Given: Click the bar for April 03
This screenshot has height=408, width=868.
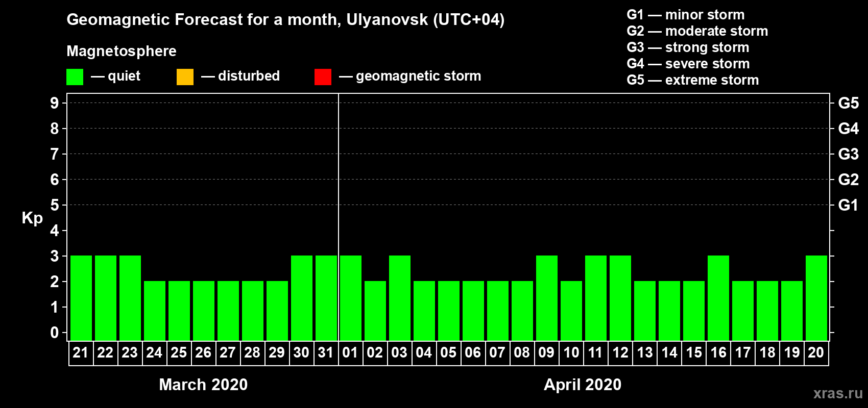Looking at the screenshot, I should point(400,298).
